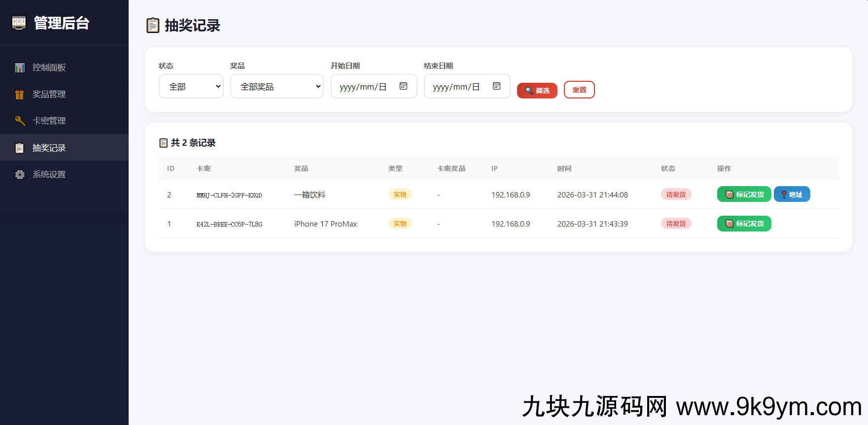Click the 抽奖记录 clipboard icon in sidebar
The height and width of the screenshot is (425, 868).
click(x=20, y=148)
